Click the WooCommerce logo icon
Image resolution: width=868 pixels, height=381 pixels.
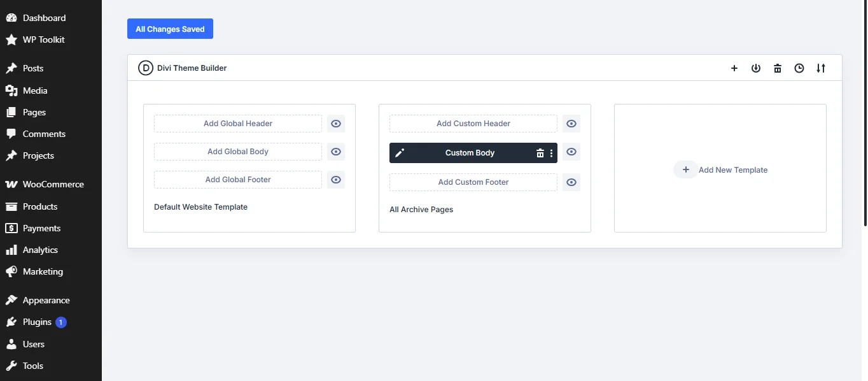(11, 184)
